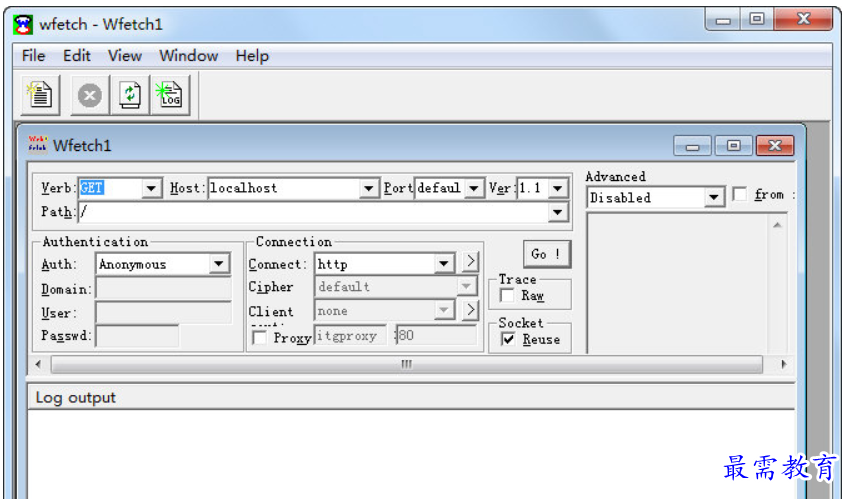Viewport: 845px width, 499px height.
Task: Open the Window menu
Action: 189,56
